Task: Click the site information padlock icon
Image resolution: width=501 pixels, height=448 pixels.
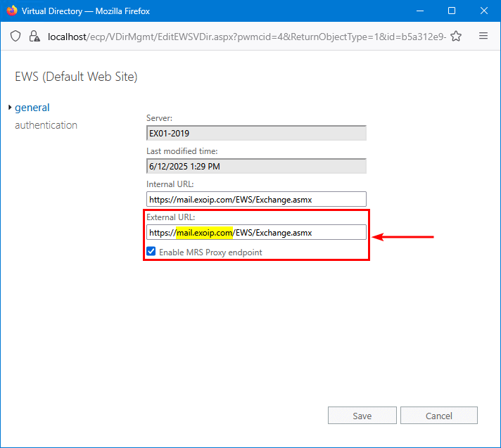Action: (32, 36)
